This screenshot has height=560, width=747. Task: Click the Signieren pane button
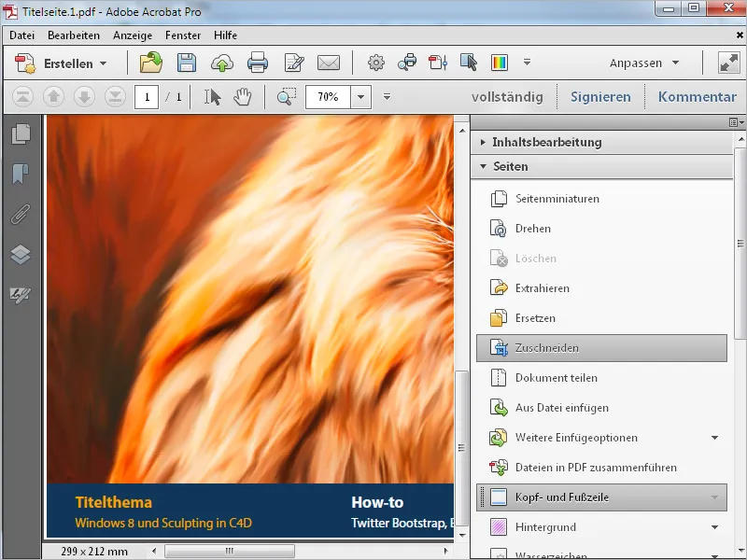coord(600,97)
